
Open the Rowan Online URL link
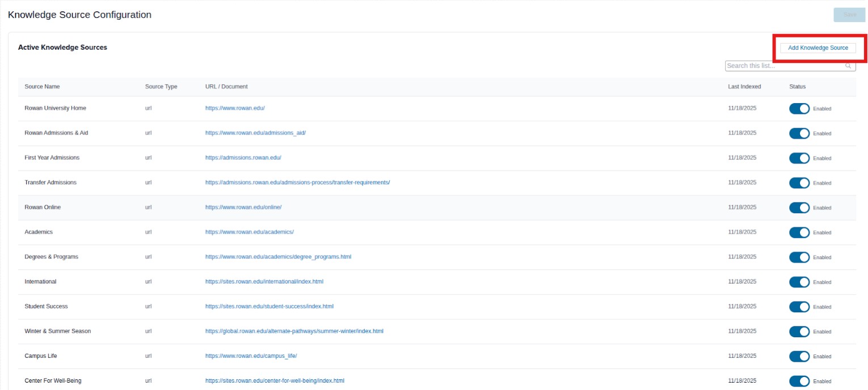pyautogui.click(x=243, y=207)
